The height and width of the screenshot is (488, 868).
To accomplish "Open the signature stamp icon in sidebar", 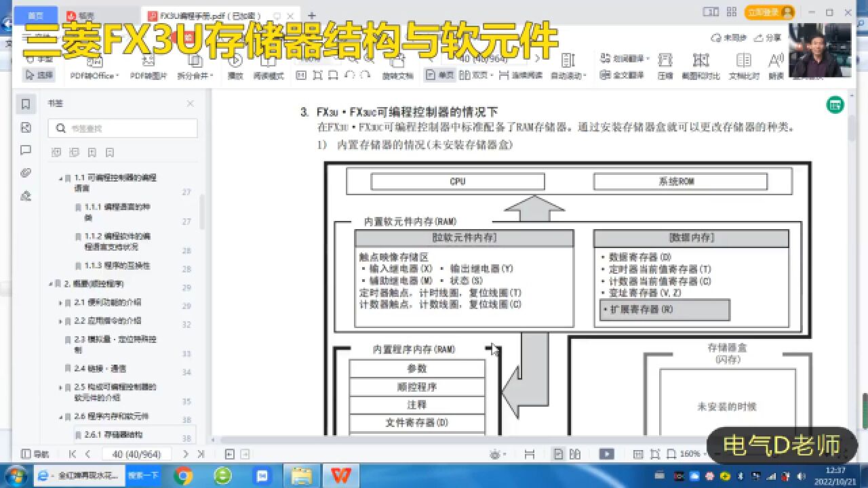I will (x=26, y=196).
